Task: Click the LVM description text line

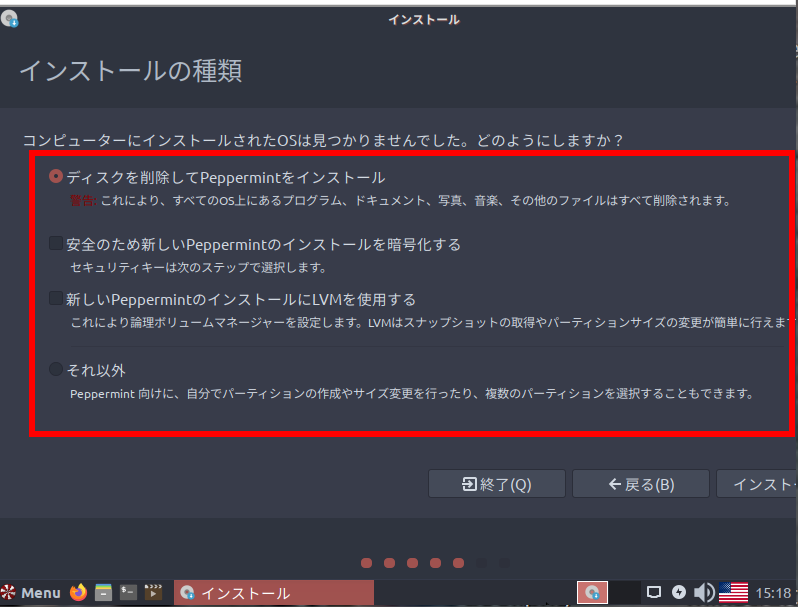Action: click(x=434, y=322)
